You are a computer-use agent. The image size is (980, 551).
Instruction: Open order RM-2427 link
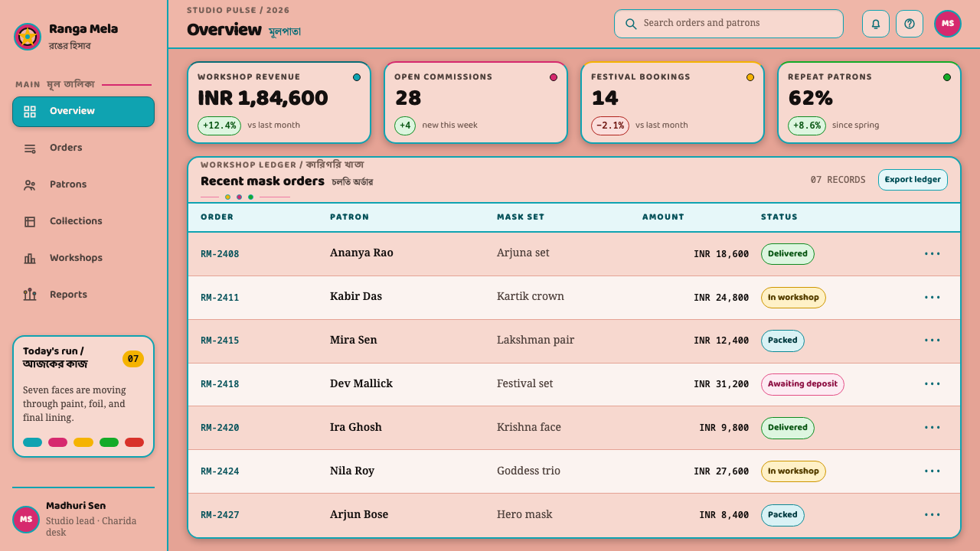click(220, 515)
